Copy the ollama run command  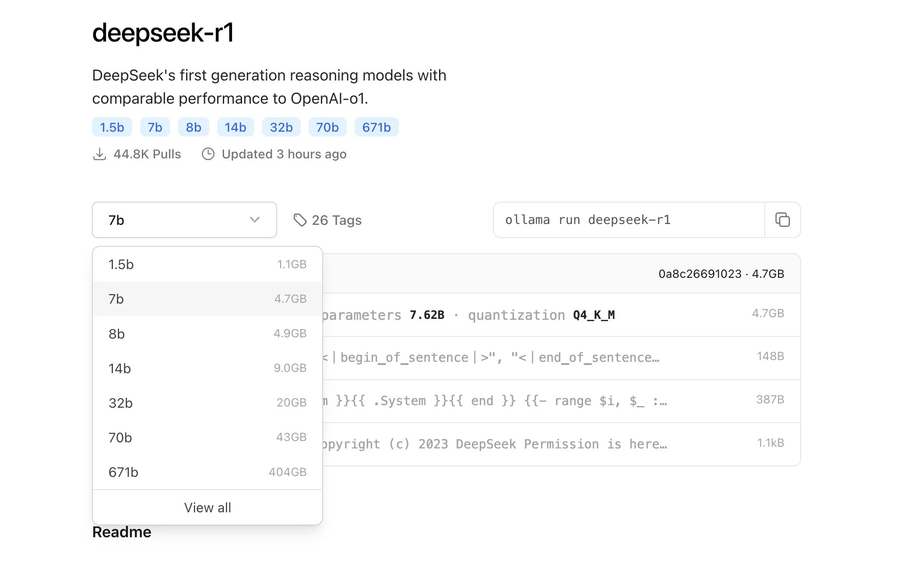coord(782,220)
